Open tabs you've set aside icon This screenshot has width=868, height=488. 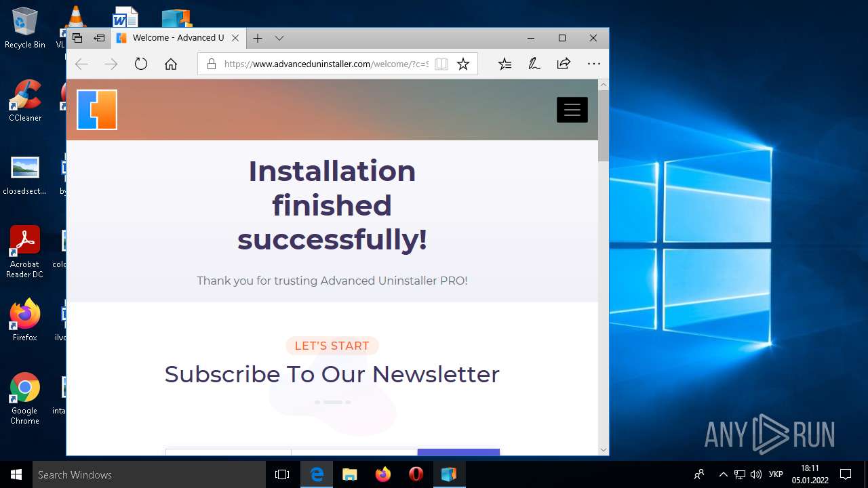(x=77, y=38)
